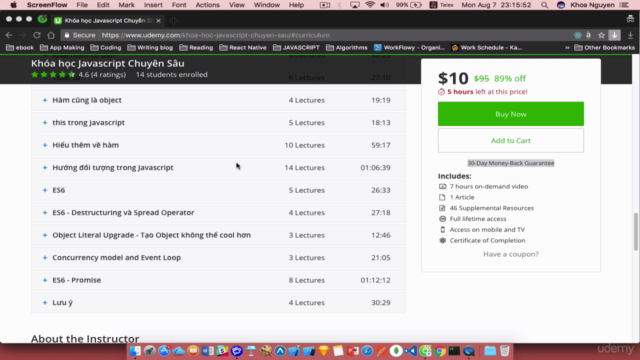Open the JAVASCRIPT bookmarks folder

[296, 48]
